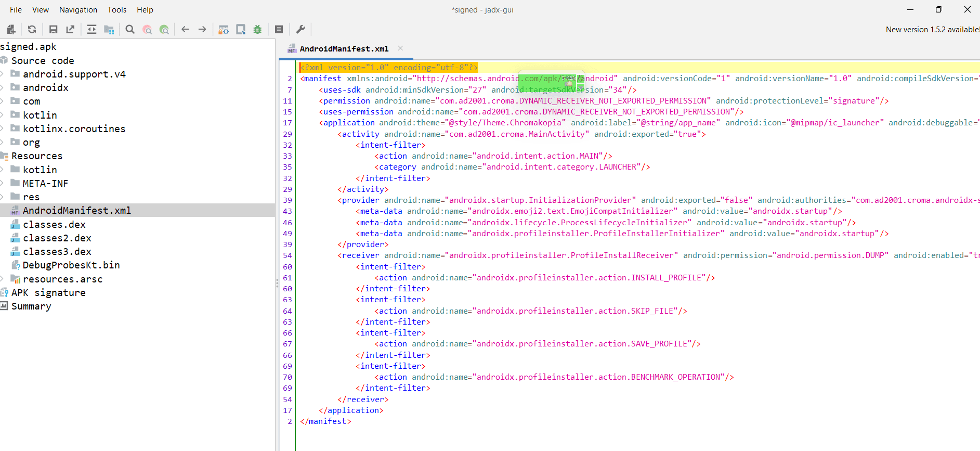Open the Help menu
Image resolution: width=980 pixels, height=451 pixels.
click(x=145, y=9)
